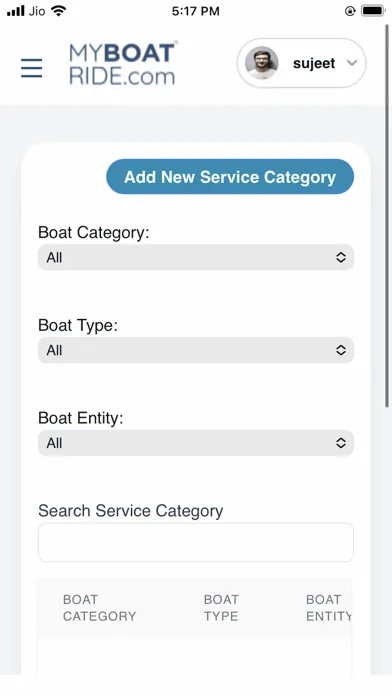Open the Boat Entity dropdown
Image resolution: width=392 pixels, height=696 pixels.
click(196, 443)
